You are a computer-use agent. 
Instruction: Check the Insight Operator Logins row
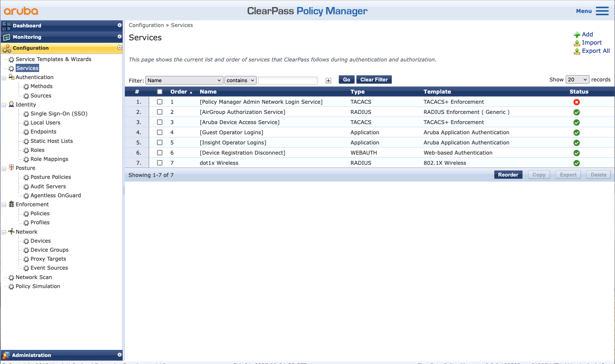click(x=160, y=142)
